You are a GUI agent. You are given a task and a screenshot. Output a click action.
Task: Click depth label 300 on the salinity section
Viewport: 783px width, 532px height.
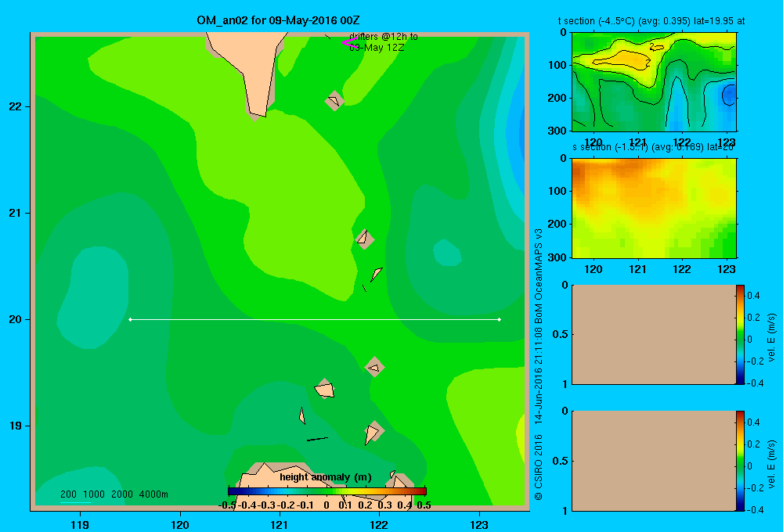[x=557, y=257]
